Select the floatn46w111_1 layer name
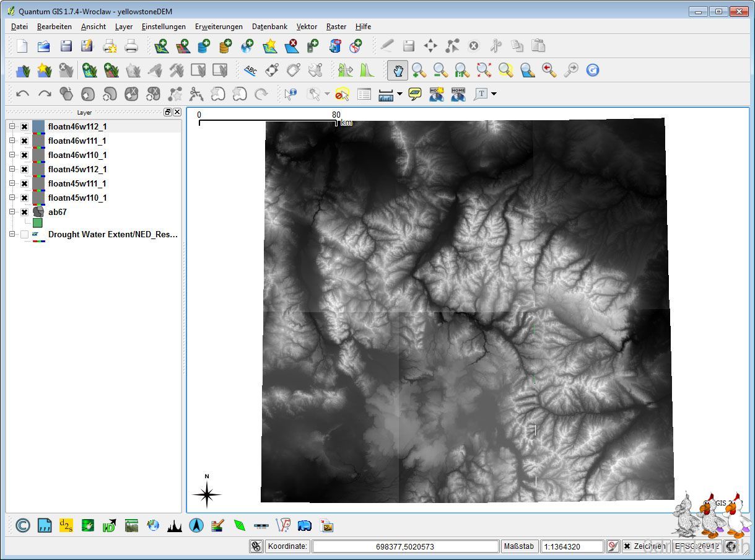 77,141
